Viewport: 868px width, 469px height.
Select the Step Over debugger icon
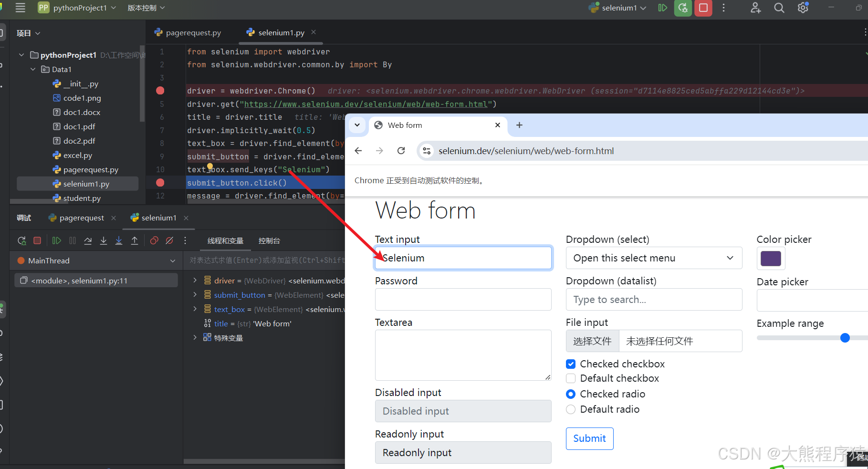click(x=88, y=240)
